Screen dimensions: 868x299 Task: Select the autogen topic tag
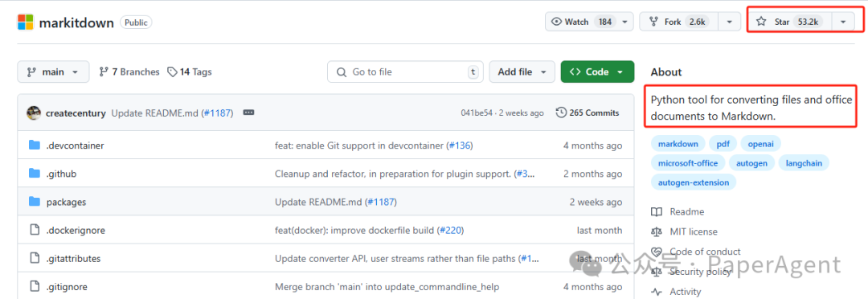click(x=751, y=163)
